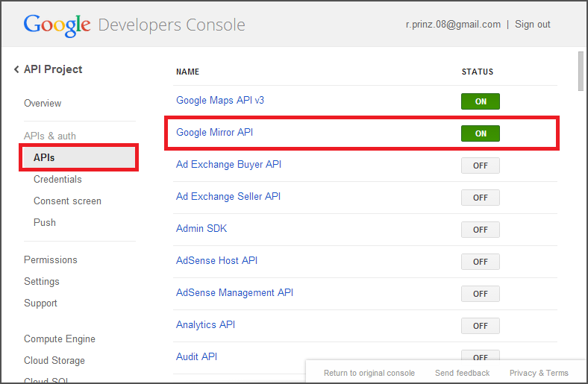
Task: Open Google Mirror API link
Action: [214, 132]
